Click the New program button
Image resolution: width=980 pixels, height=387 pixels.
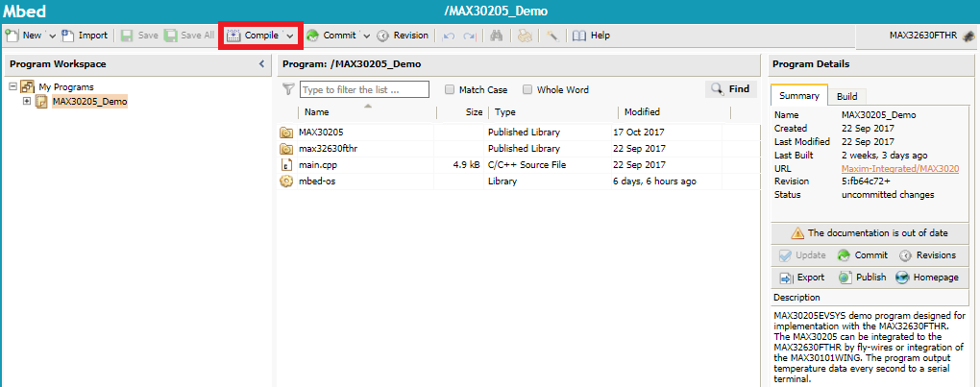[24, 36]
